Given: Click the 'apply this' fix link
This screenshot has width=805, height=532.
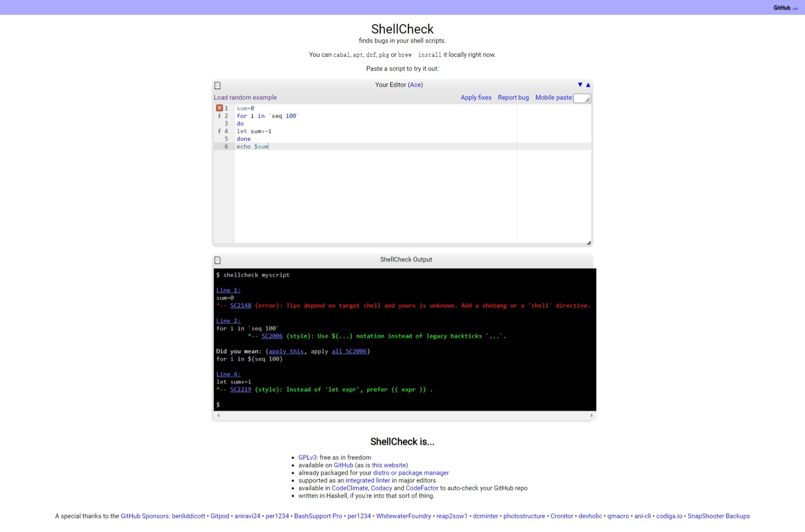Looking at the screenshot, I should pyautogui.click(x=286, y=351).
